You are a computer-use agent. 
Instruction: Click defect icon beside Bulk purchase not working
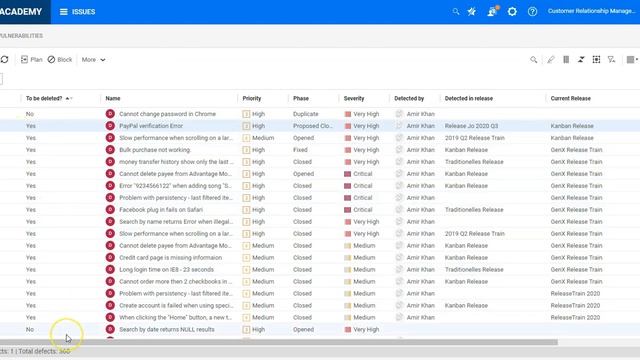110,150
